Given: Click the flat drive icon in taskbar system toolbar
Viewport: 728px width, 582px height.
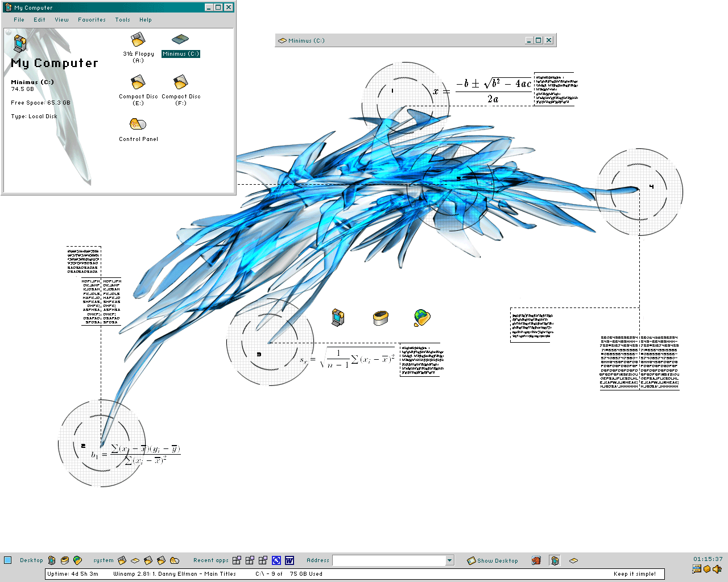Looking at the screenshot, I should (x=135, y=560).
